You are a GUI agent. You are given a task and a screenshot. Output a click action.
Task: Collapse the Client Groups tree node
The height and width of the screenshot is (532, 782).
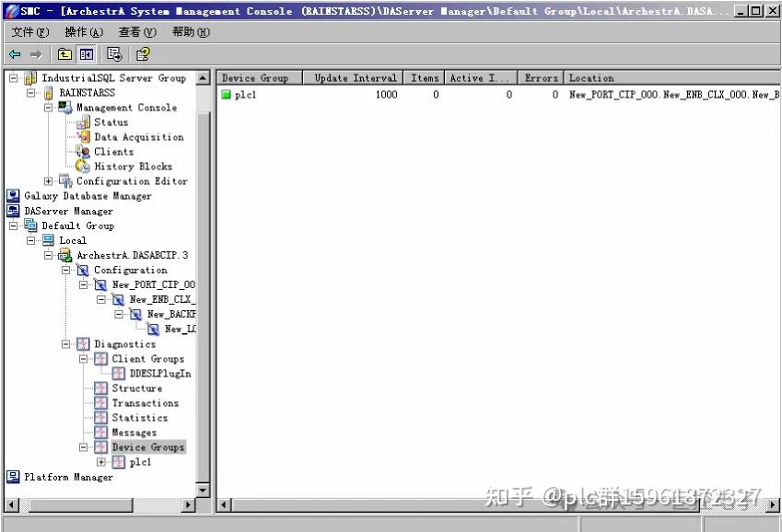tap(83, 359)
